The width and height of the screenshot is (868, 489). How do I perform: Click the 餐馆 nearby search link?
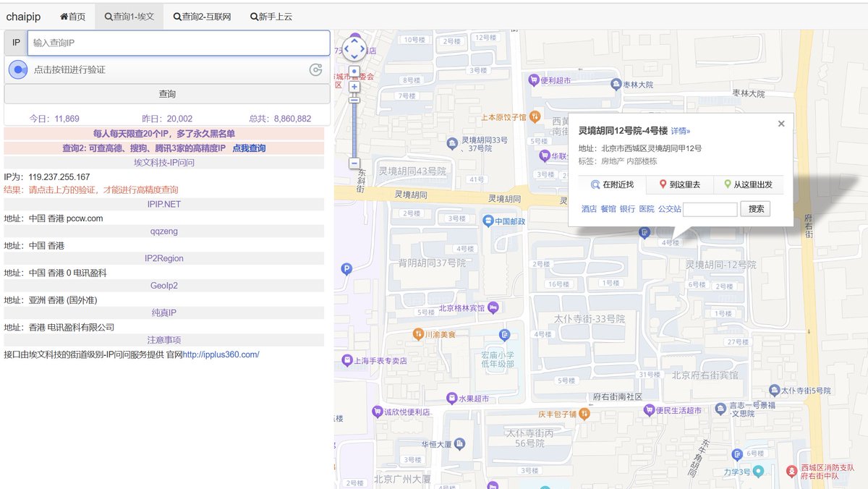608,209
